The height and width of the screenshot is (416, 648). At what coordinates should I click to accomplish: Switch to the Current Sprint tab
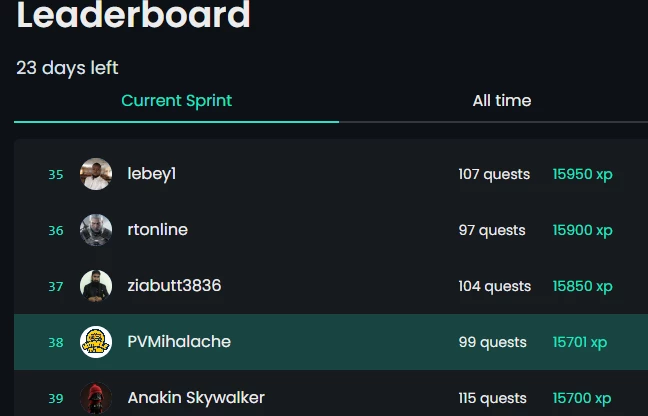pos(176,101)
